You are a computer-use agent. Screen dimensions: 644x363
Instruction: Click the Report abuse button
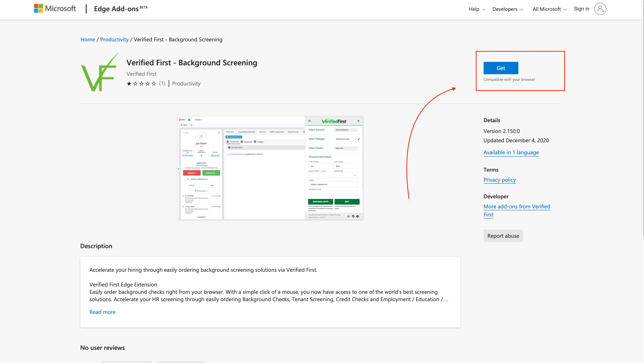tap(503, 236)
